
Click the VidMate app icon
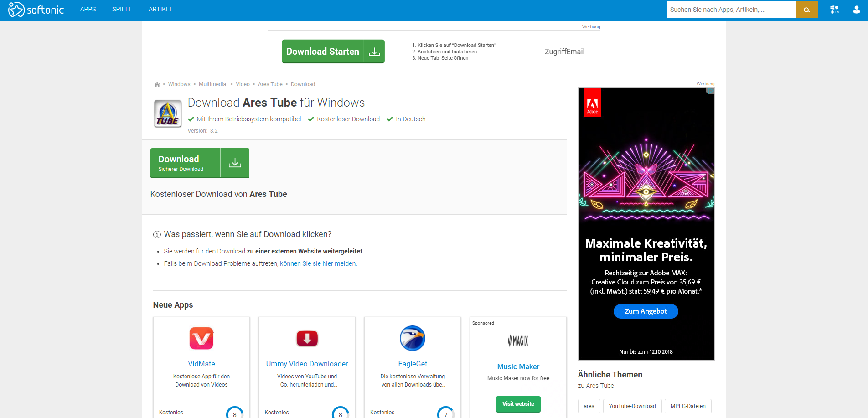[201, 338]
